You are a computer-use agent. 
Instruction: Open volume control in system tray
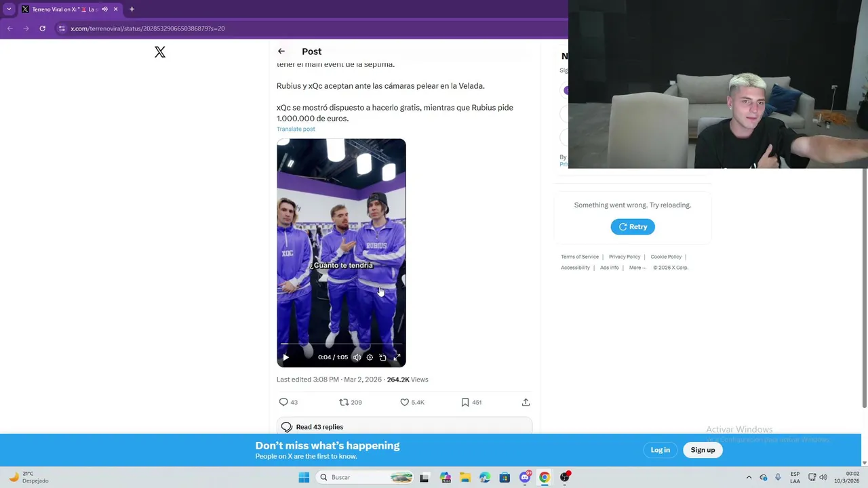tap(825, 477)
